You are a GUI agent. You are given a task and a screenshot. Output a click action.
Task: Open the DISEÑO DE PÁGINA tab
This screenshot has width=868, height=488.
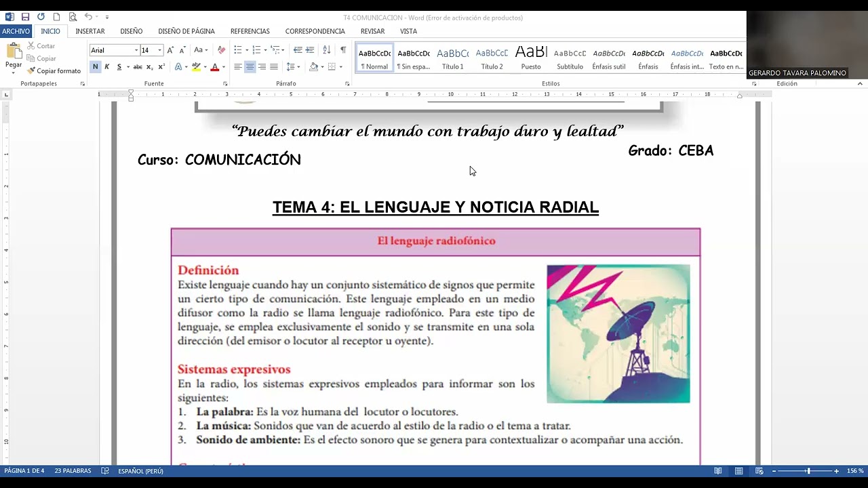coord(186,31)
